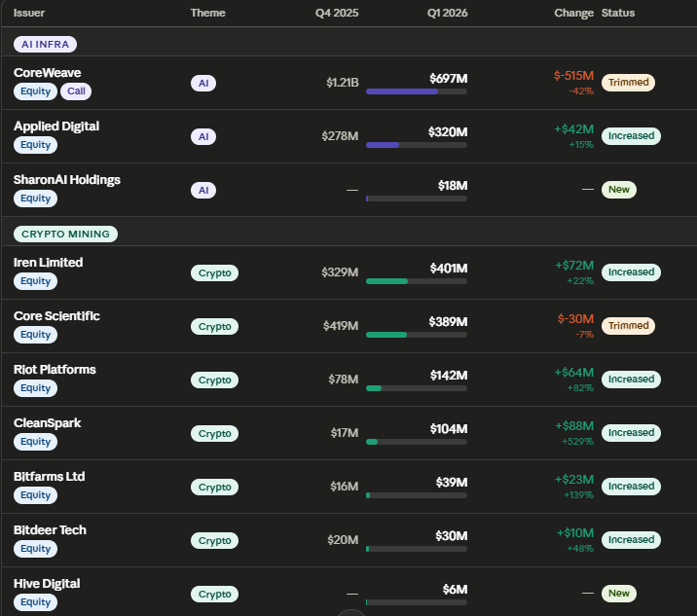The height and width of the screenshot is (616, 697).
Task: Click Bitfarms Ltd's $39M value
Action: [x=452, y=483]
